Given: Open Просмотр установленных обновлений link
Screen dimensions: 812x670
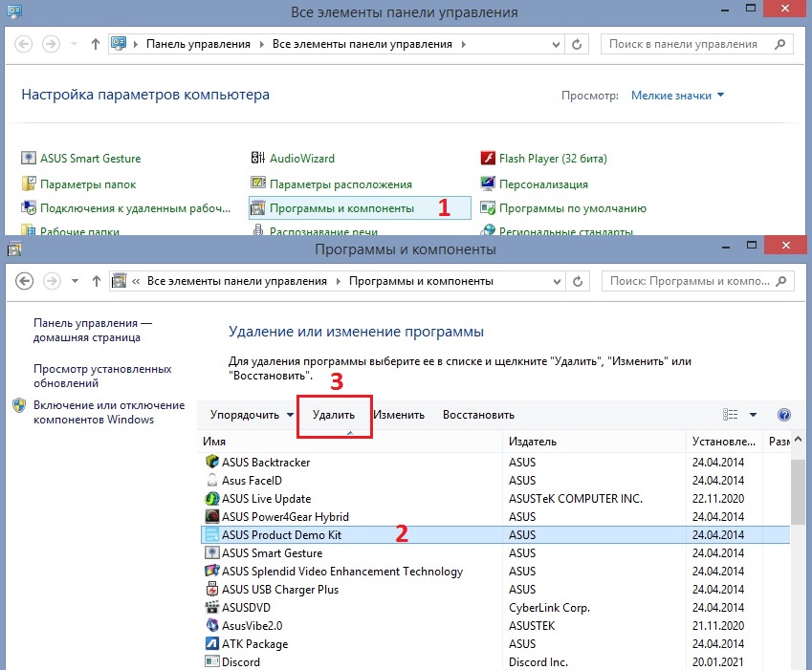Looking at the screenshot, I should click(x=102, y=377).
